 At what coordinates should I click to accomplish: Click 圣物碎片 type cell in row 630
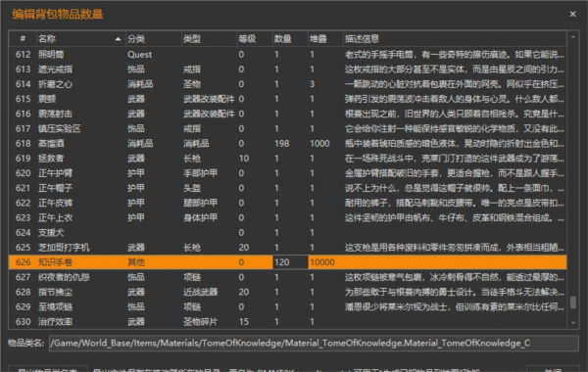coord(200,322)
